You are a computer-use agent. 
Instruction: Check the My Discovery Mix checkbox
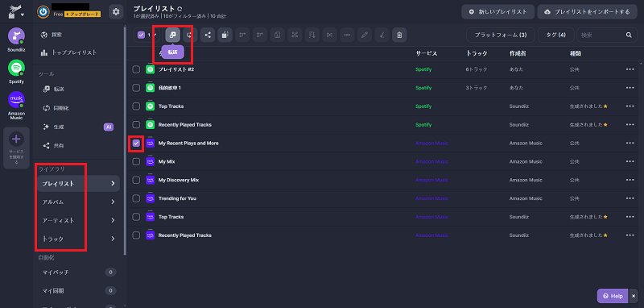[136, 180]
